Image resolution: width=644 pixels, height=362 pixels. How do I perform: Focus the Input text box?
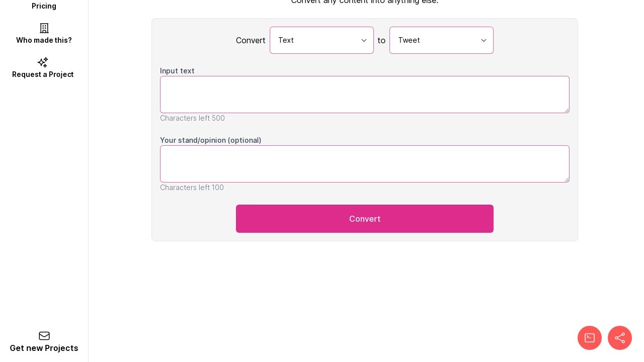point(364,95)
